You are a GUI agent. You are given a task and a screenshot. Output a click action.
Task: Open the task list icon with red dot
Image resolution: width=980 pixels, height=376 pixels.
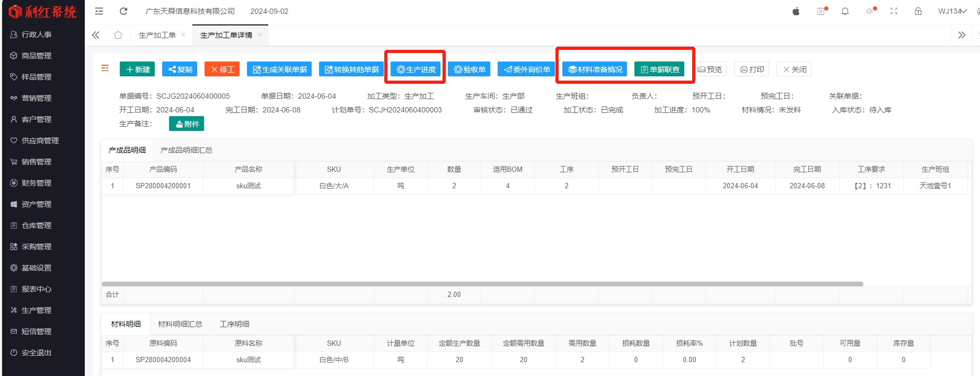coord(821,11)
